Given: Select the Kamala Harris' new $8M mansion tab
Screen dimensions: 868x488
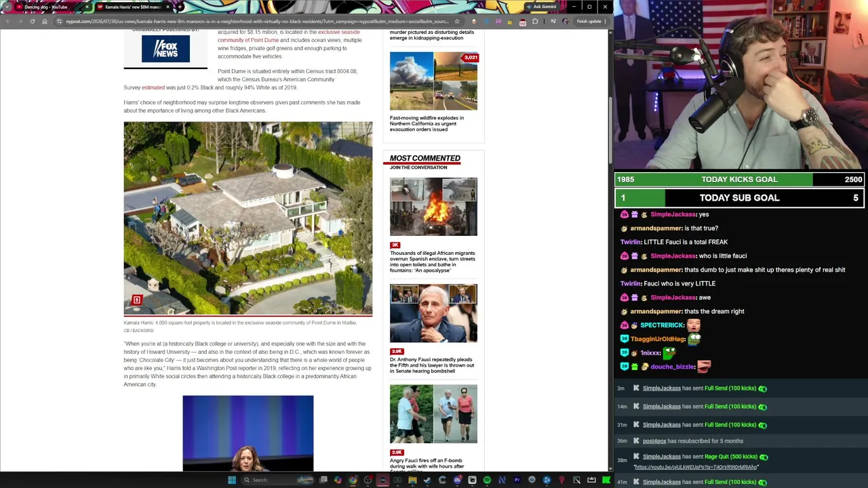Looking at the screenshot, I should pos(133,7).
